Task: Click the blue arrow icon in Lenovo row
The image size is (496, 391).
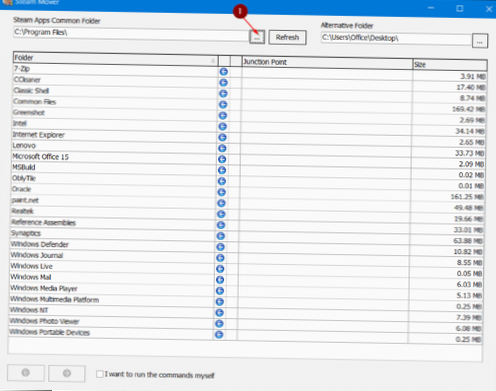Action: point(222,148)
